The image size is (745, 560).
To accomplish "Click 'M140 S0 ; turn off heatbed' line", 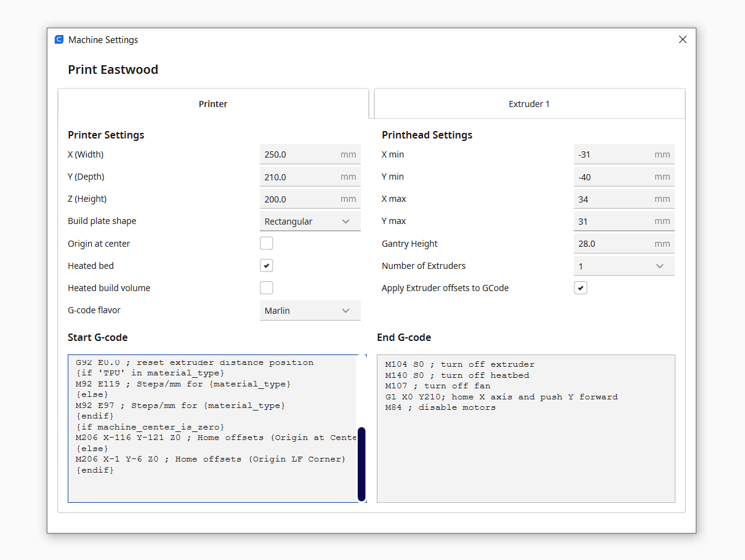I will coord(457,375).
